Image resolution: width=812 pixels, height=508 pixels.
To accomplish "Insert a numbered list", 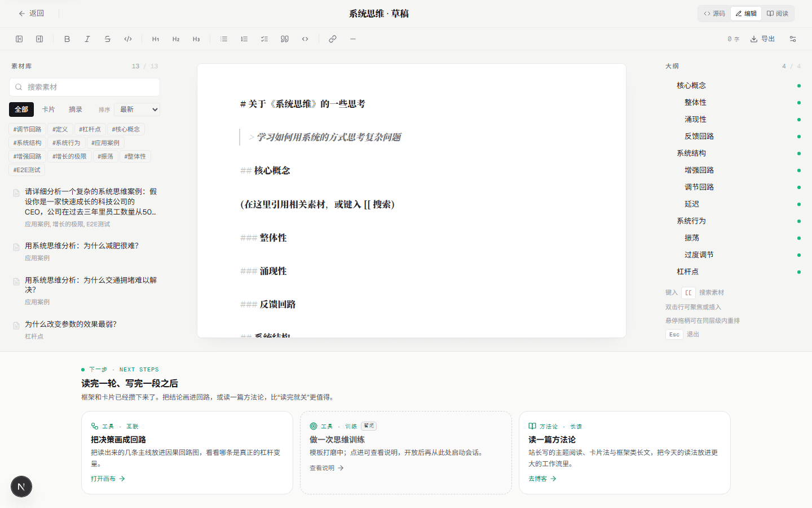I will coord(244,39).
